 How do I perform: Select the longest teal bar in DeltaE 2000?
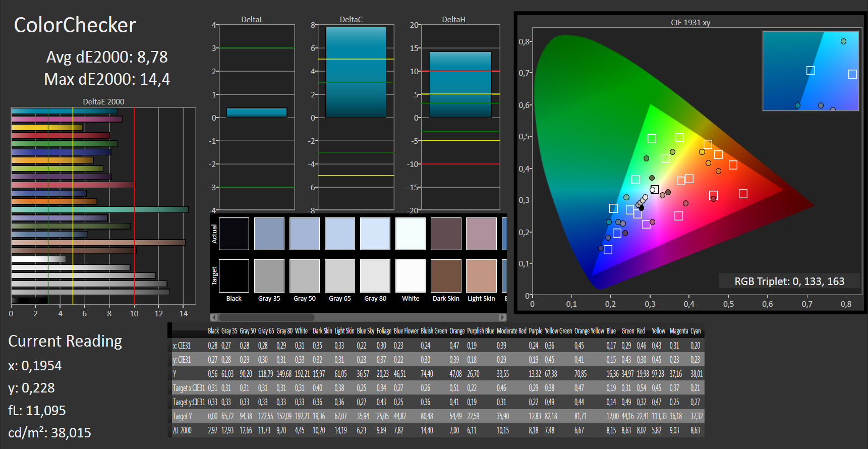click(x=100, y=209)
